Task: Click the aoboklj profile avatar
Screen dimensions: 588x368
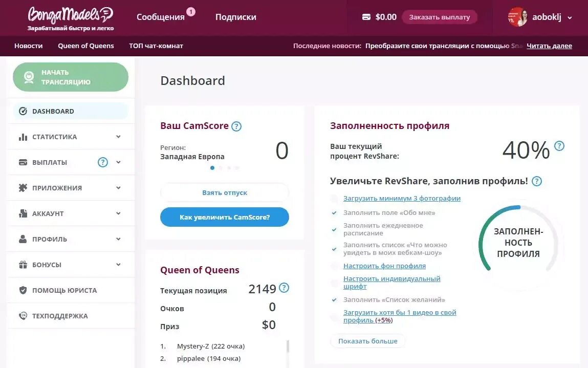Action: click(517, 17)
